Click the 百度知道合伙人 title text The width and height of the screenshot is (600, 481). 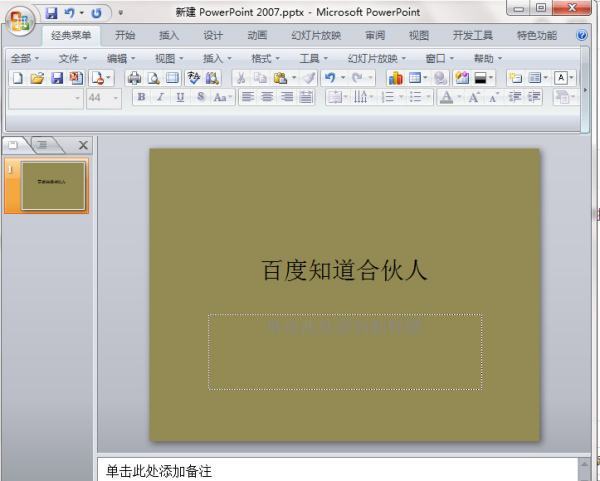(x=344, y=270)
